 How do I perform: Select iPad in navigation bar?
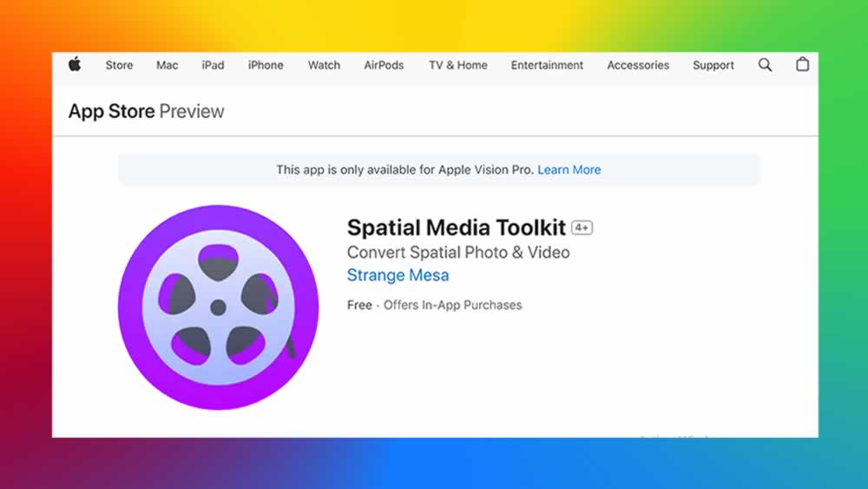coord(213,65)
